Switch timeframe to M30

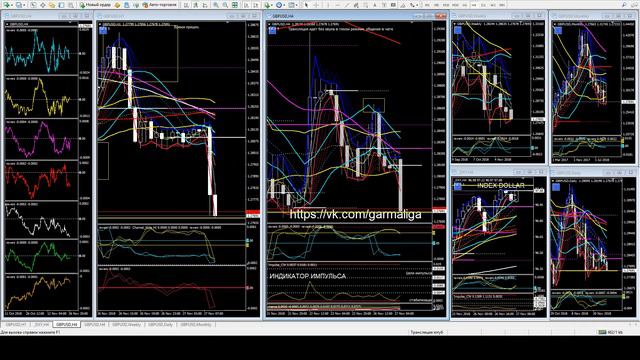click(455, 5)
